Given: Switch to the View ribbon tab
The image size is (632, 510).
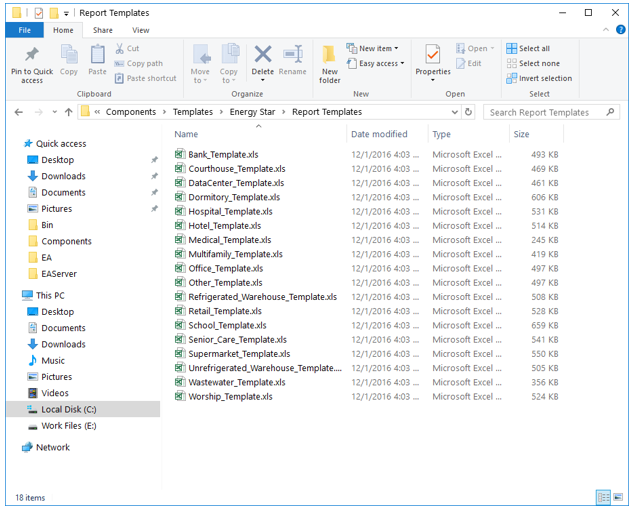Looking at the screenshot, I should point(141,30).
